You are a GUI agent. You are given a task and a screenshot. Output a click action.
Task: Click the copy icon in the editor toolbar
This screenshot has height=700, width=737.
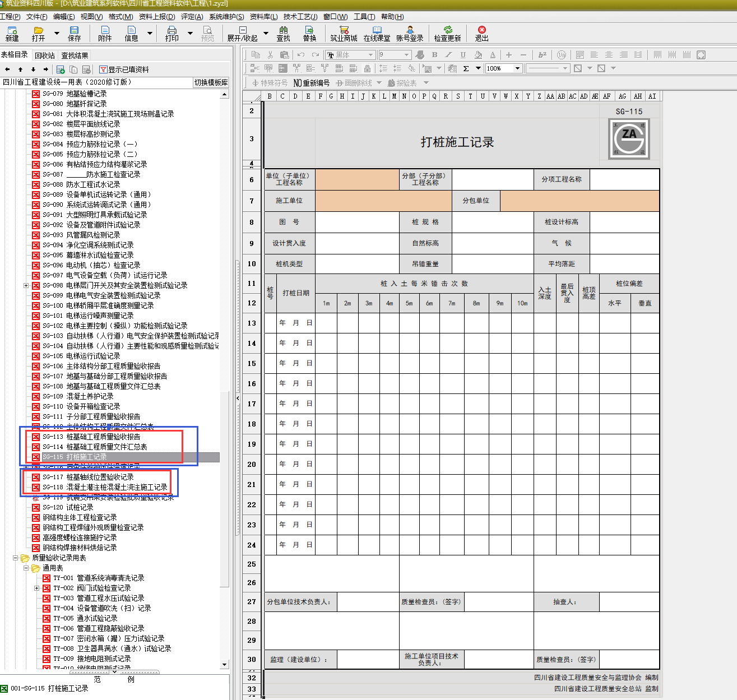point(256,54)
